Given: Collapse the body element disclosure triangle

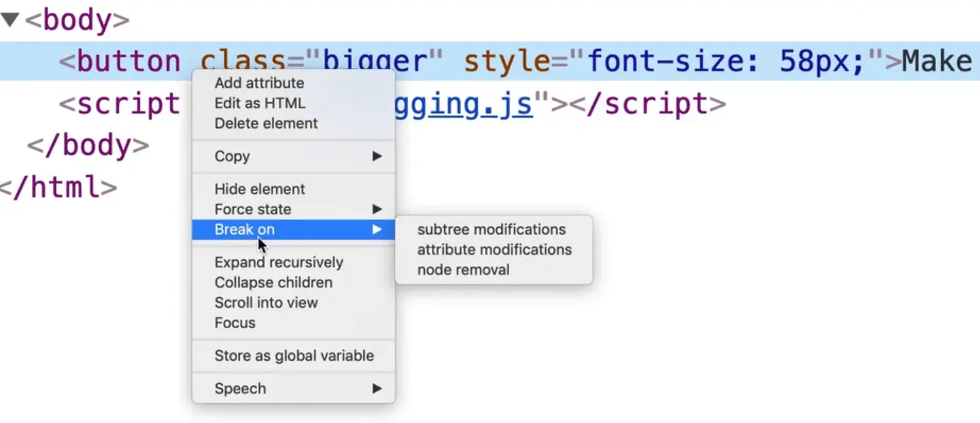Looking at the screenshot, I should (9, 19).
